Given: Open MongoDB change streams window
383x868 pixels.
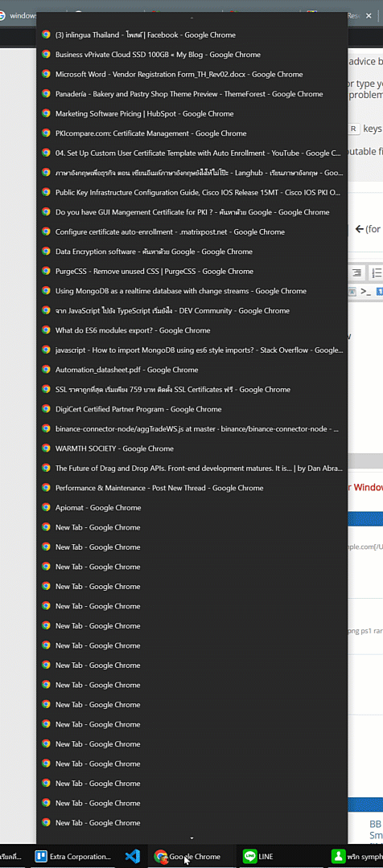Looking at the screenshot, I should tap(191, 291).
